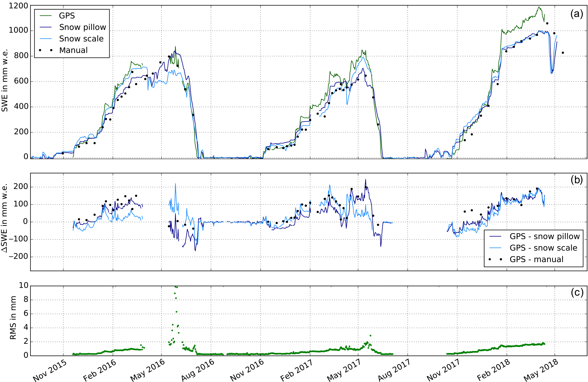Click the 'Nov 2015' x-axis tick label
This screenshot has height=382, width=588.
pyautogui.click(x=50, y=370)
